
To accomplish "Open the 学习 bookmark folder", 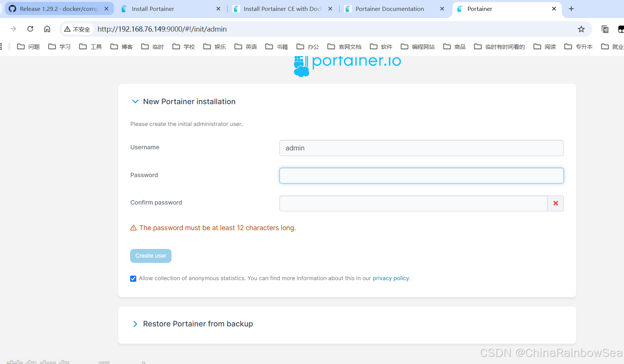I will [x=59, y=47].
